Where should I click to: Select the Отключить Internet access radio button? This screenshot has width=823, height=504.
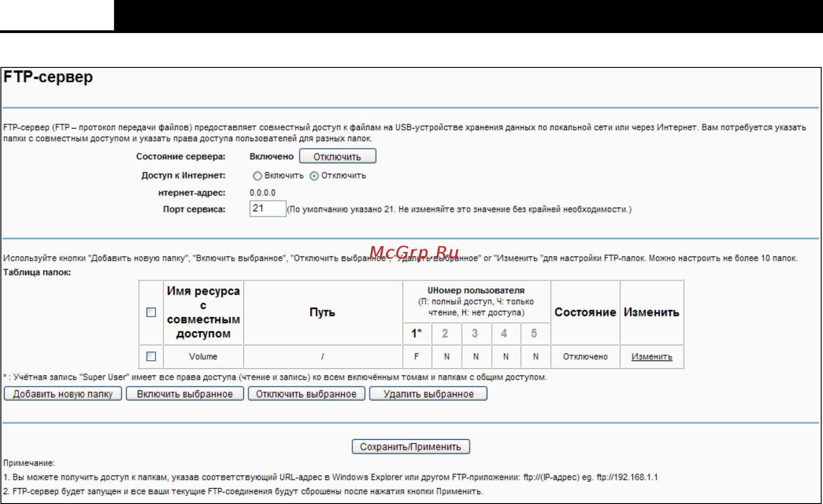[314, 176]
